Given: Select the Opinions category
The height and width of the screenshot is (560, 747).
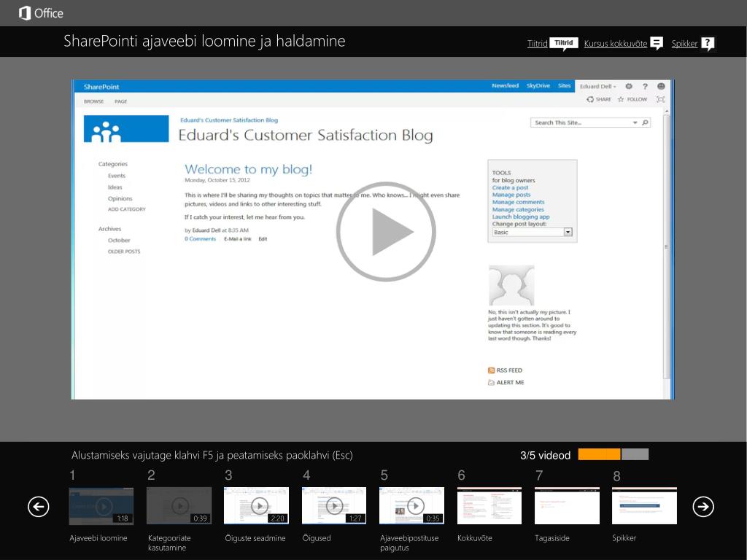Looking at the screenshot, I should click(x=120, y=198).
